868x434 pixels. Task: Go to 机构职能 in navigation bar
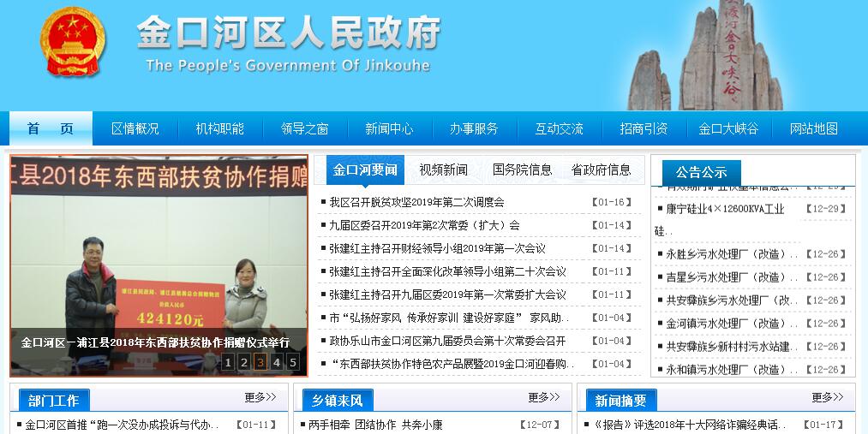(x=219, y=128)
